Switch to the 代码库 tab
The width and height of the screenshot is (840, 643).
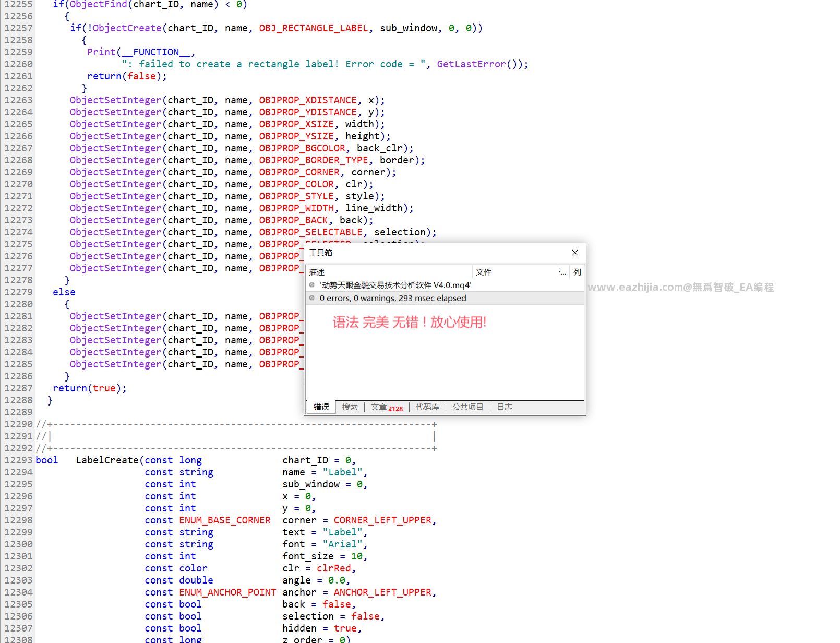point(427,407)
